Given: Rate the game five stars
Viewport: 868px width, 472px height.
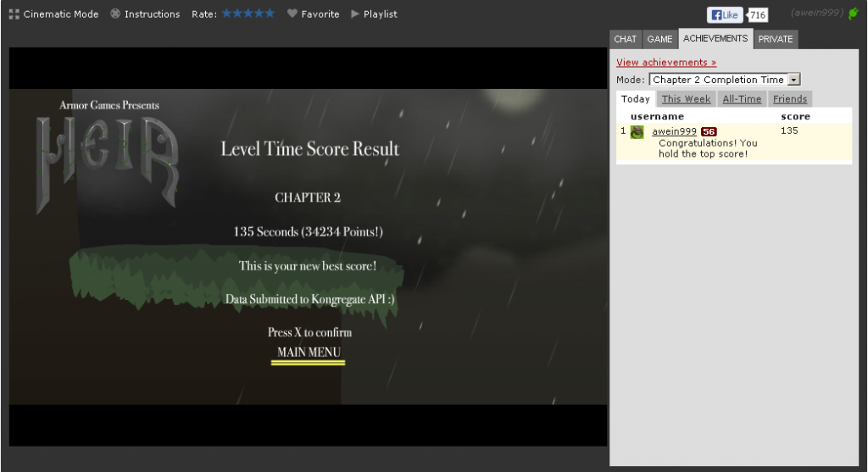Looking at the screenshot, I should click(x=269, y=14).
